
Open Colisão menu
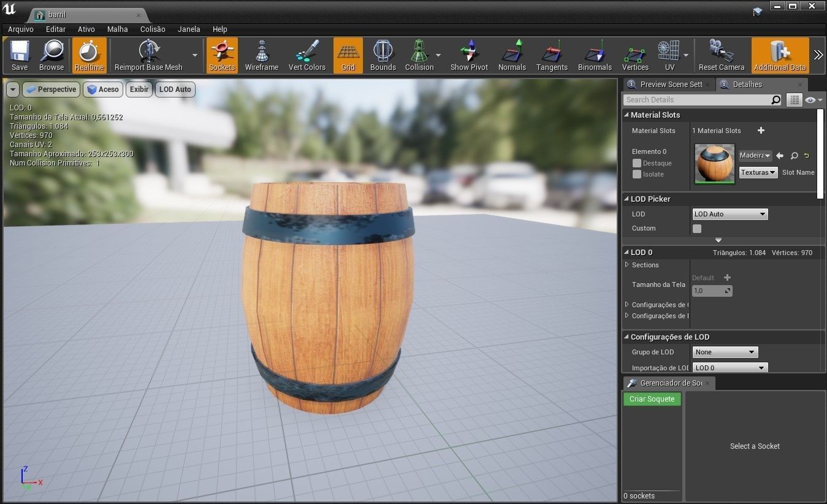click(x=153, y=29)
